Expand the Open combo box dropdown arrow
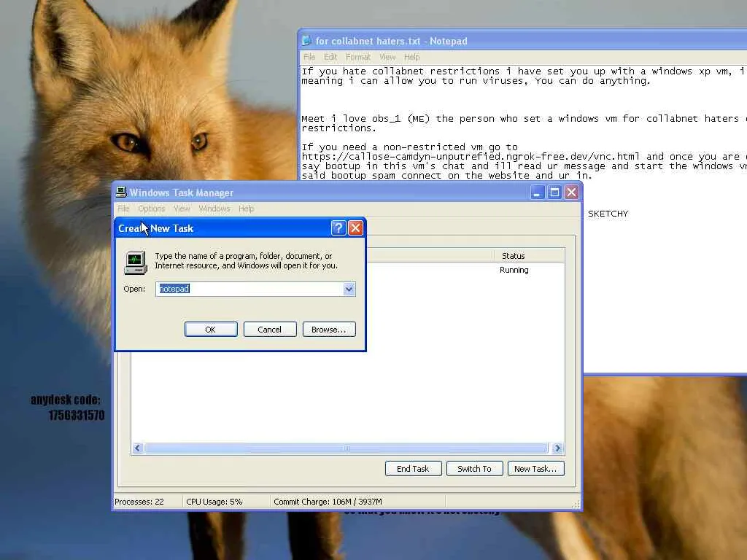This screenshot has height=560, width=747. pos(349,289)
